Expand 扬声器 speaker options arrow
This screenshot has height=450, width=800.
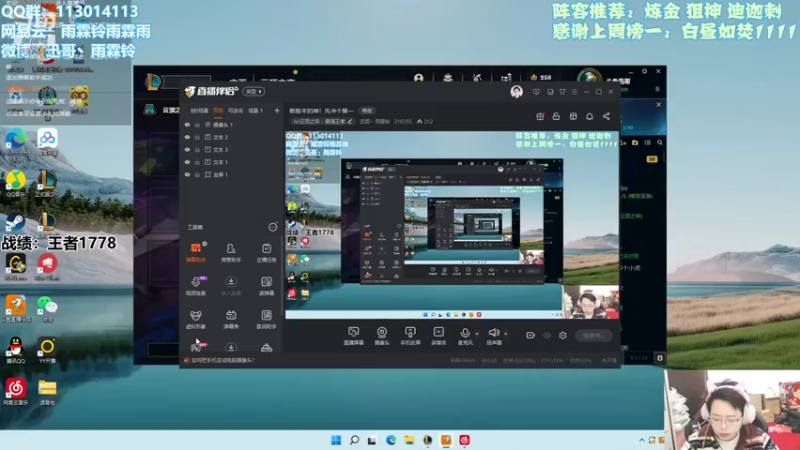coord(506,334)
